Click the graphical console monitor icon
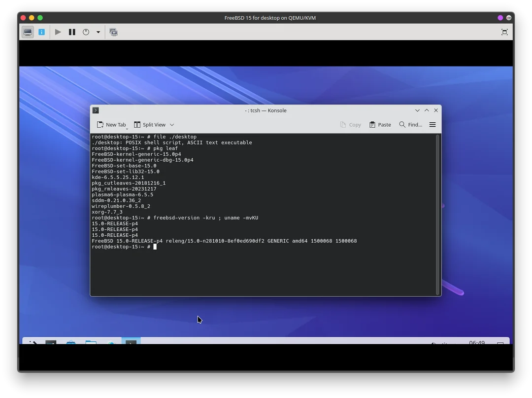 [28, 32]
